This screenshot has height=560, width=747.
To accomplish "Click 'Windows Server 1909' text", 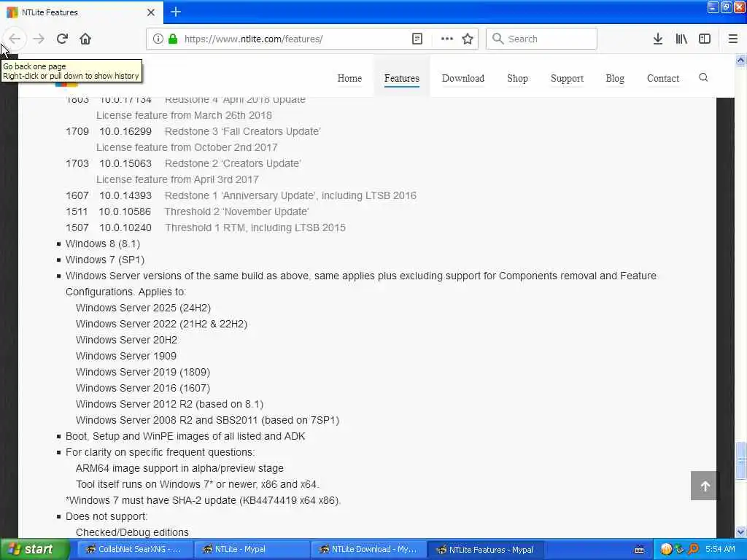I will [126, 356].
